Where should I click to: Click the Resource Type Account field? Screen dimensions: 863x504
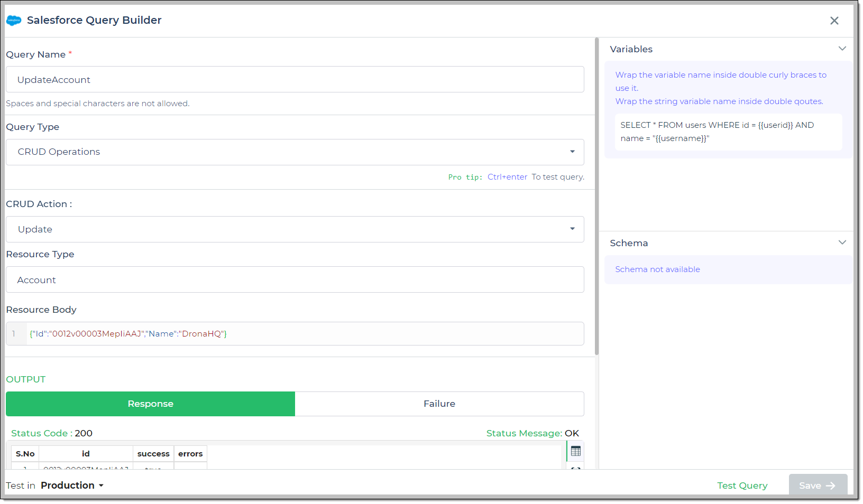pos(295,279)
